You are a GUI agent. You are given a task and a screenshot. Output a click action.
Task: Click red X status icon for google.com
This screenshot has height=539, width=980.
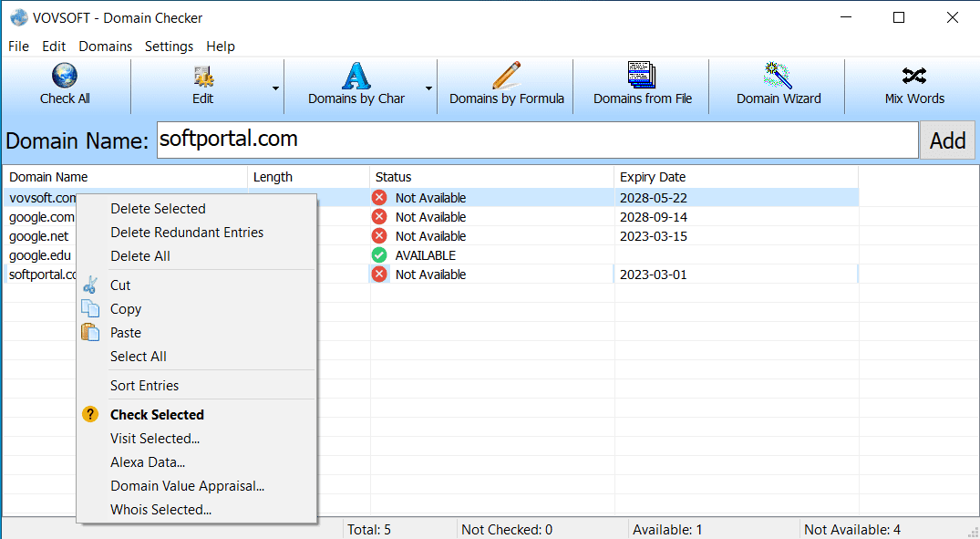[x=378, y=217]
